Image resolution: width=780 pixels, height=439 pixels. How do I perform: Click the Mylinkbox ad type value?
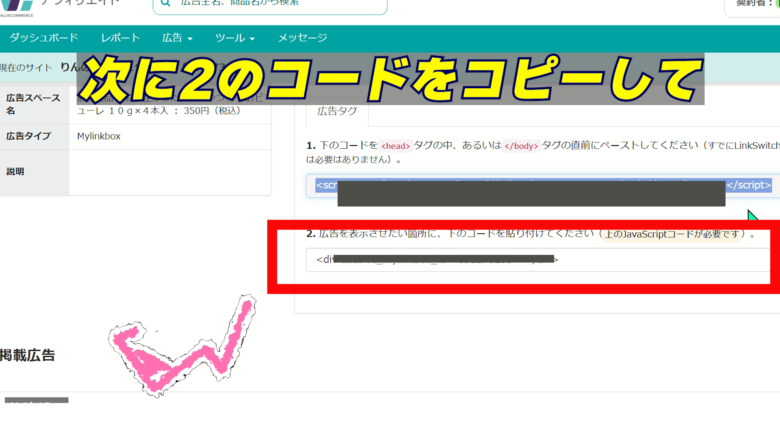click(99, 136)
